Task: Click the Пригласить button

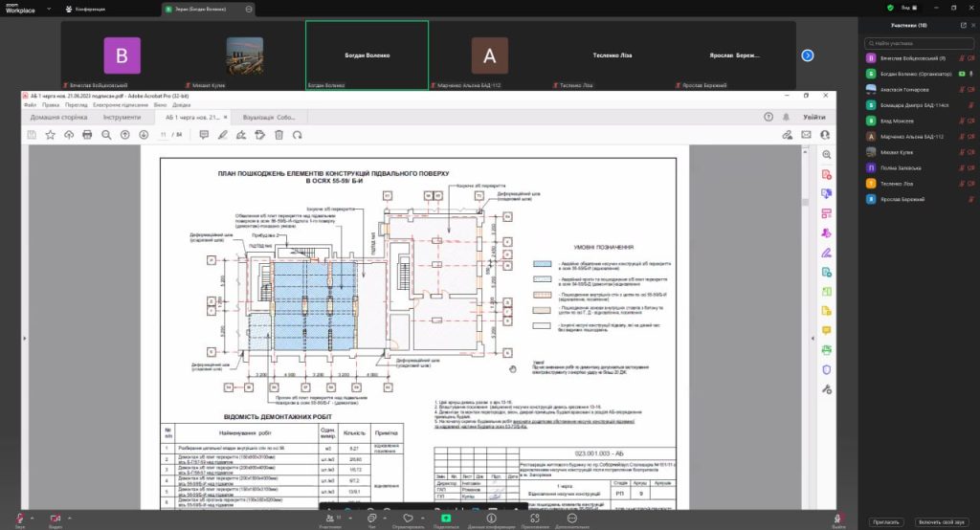Action: tap(885, 521)
